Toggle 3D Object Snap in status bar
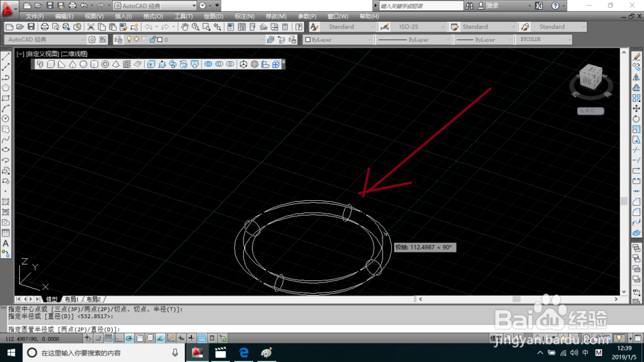 [x=150, y=338]
